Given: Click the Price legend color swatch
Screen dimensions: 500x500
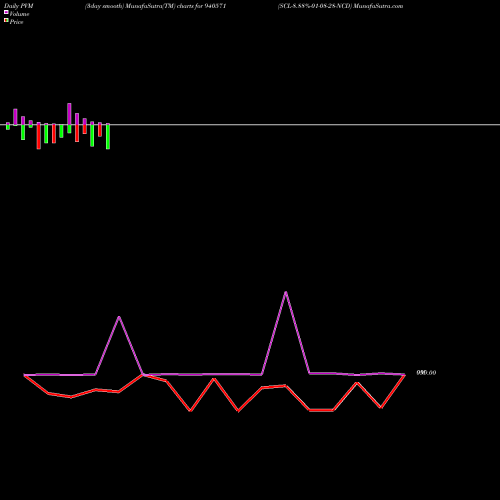Looking at the screenshot, I should click(x=6, y=20).
